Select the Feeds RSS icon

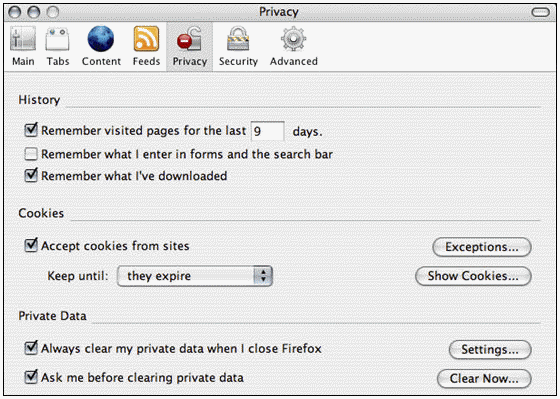[x=146, y=39]
